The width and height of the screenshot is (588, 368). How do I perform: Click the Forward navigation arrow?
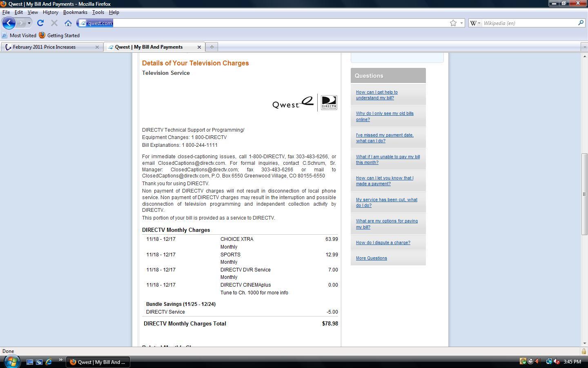[21, 23]
